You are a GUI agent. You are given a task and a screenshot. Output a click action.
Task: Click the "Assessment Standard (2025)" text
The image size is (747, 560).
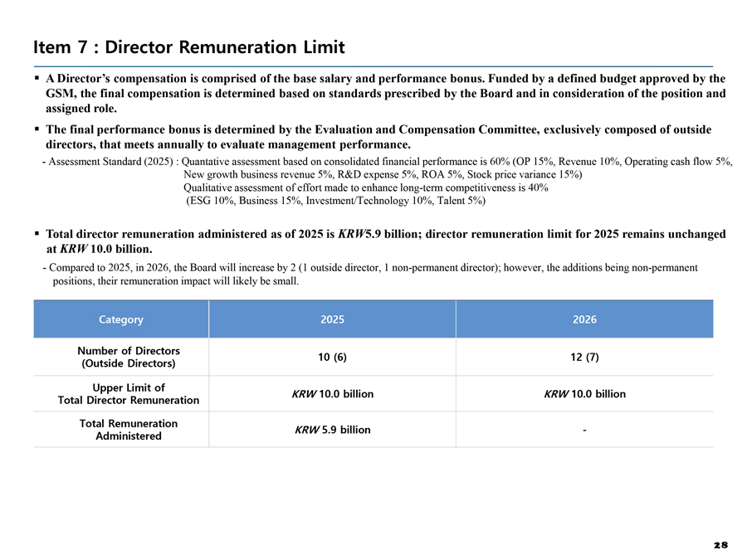coord(109,162)
